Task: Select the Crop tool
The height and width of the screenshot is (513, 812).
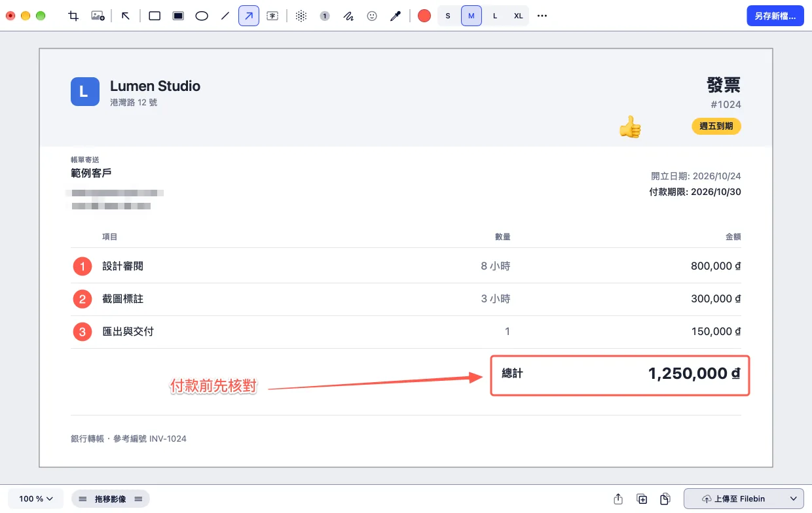Action: [x=73, y=16]
